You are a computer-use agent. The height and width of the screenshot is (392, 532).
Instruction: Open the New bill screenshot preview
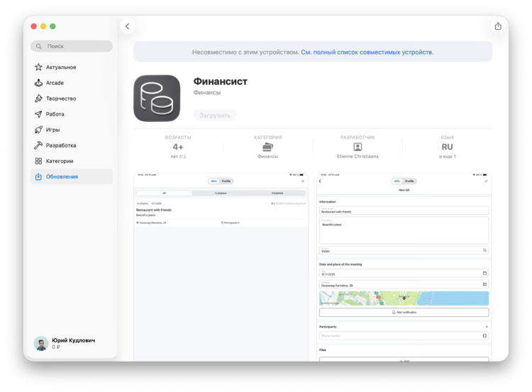(x=404, y=266)
